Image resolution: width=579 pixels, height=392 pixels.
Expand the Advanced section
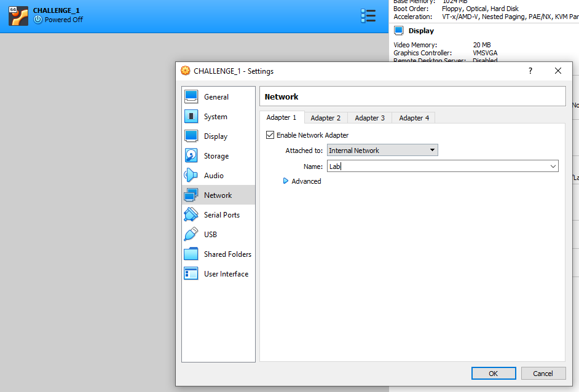[285, 181]
